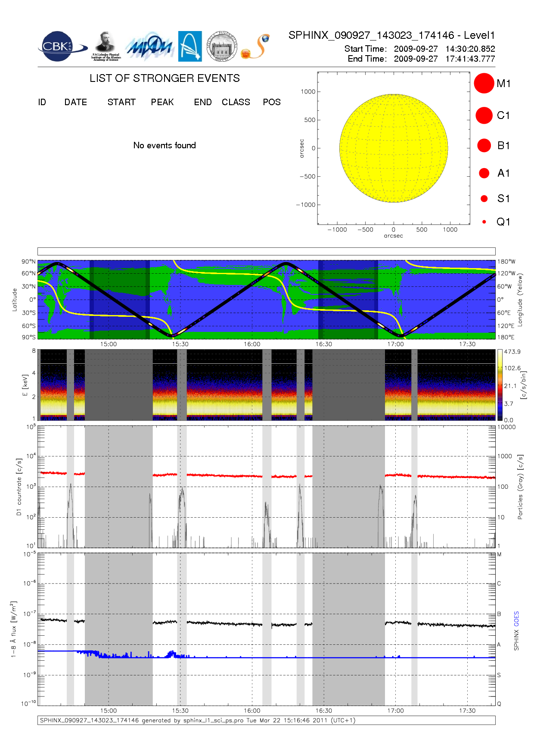This screenshot has height=756, width=534.
Task: Click the A1 red legend circle
Action: (x=484, y=173)
